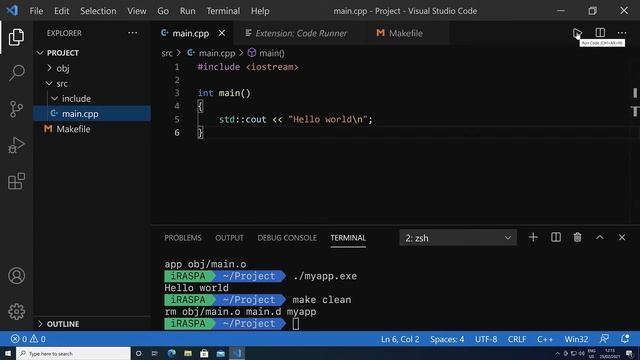This screenshot has width=640, height=360.
Task: Open the Edit menu
Action: tap(61, 11)
